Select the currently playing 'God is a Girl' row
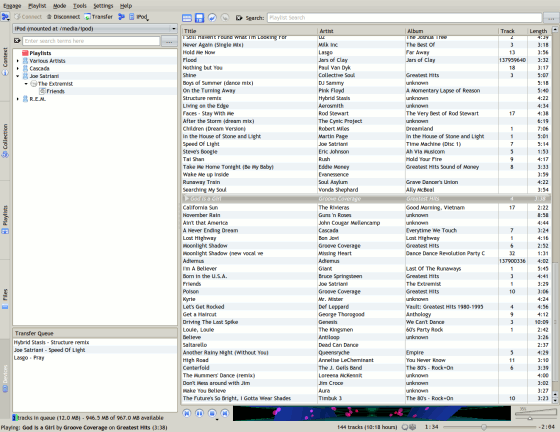The width and height of the screenshot is (560, 432). (366, 199)
